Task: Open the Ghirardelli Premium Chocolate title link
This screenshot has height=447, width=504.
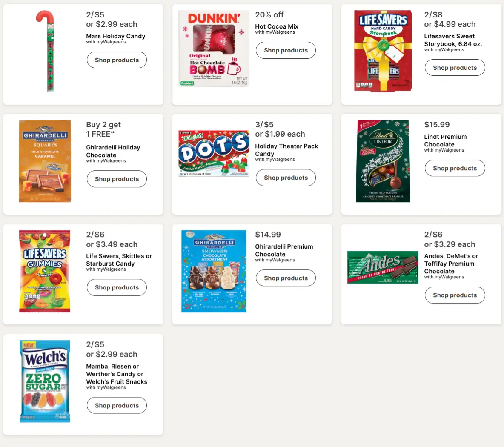Action: click(x=284, y=250)
